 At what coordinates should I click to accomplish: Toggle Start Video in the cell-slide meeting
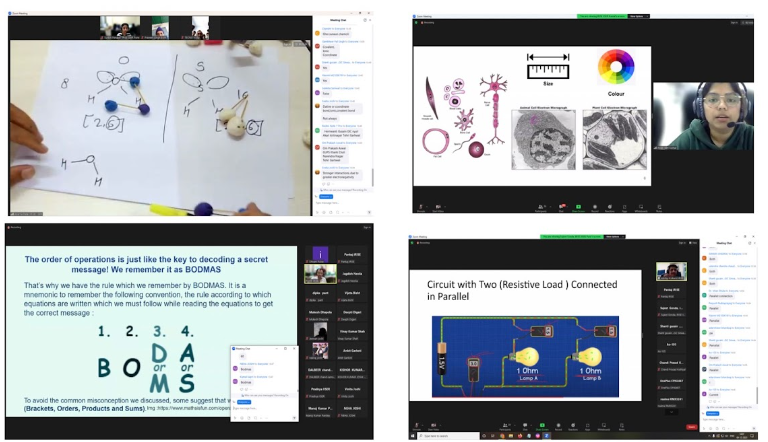[438, 206]
